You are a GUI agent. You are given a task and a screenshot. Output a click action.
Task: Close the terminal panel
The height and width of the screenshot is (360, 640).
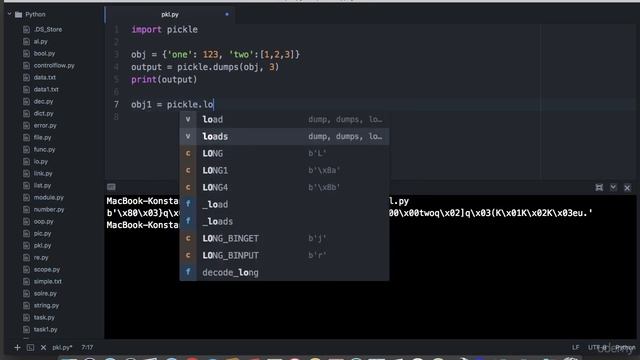click(x=627, y=188)
